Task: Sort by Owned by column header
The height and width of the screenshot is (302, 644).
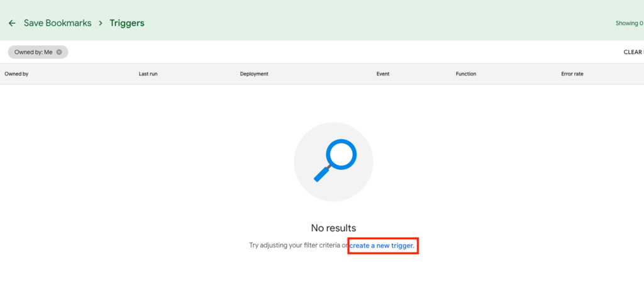Action: [x=16, y=74]
